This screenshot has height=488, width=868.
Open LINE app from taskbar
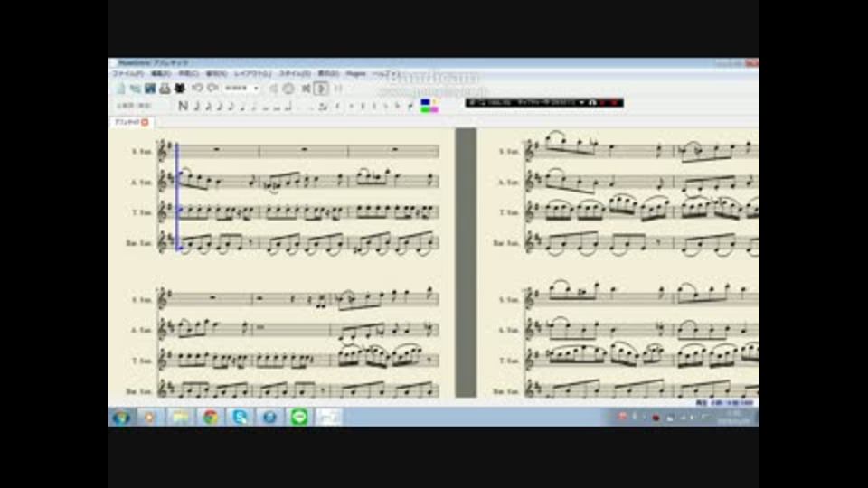click(x=299, y=418)
